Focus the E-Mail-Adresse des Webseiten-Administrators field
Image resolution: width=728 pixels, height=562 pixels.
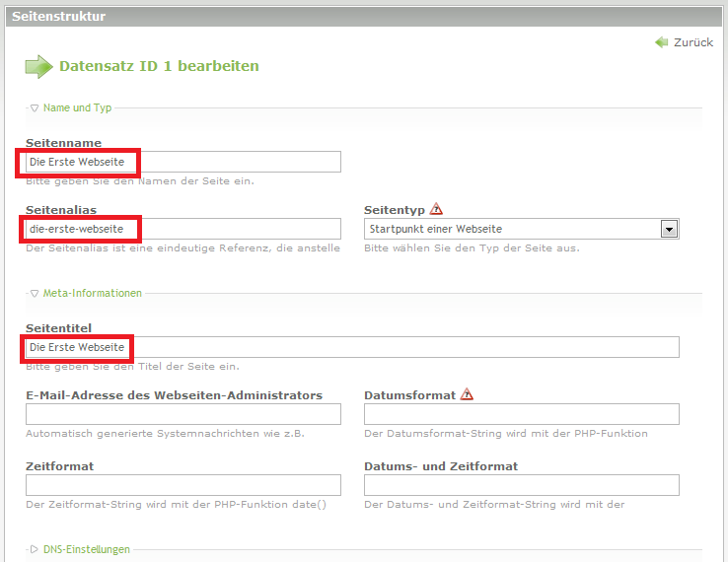click(x=182, y=414)
